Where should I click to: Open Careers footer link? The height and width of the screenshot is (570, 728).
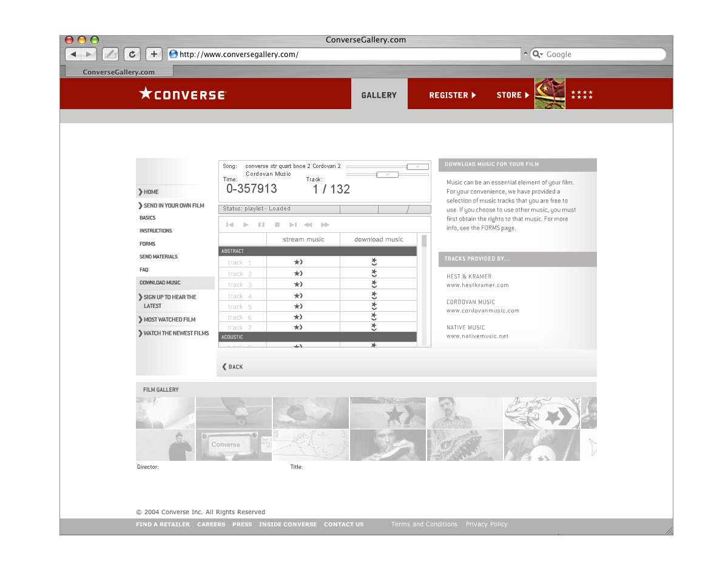coord(211,525)
